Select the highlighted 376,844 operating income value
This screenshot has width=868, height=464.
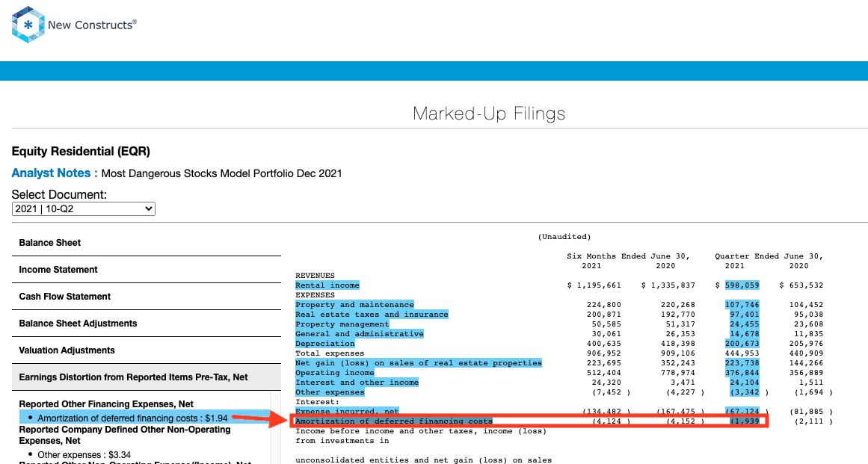(742, 373)
